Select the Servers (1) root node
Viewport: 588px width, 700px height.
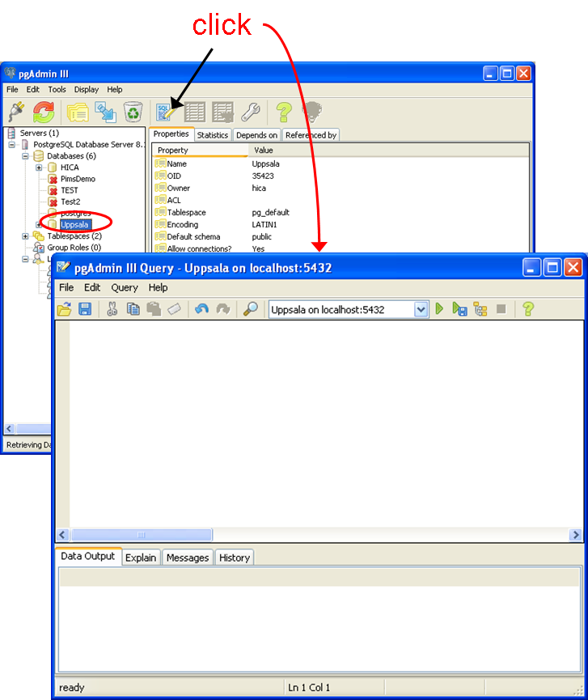(x=40, y=133)
